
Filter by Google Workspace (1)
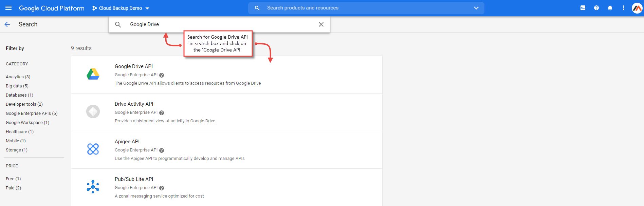pos(27,123)
